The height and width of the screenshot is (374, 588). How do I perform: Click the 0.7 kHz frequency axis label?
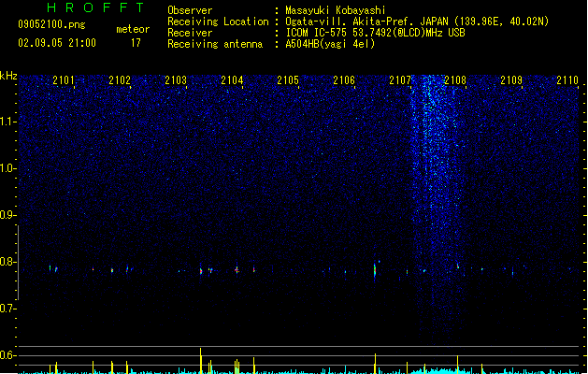(7, 309)
